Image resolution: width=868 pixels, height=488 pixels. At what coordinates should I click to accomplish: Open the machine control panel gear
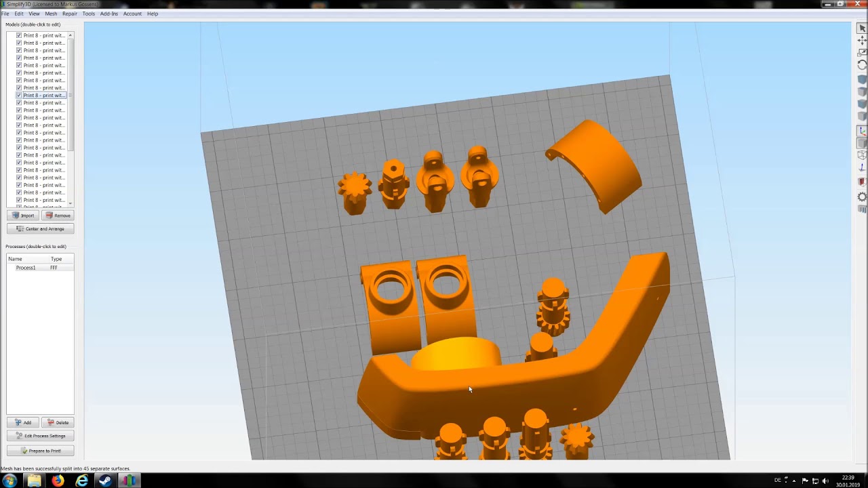(x=862, y=197)
